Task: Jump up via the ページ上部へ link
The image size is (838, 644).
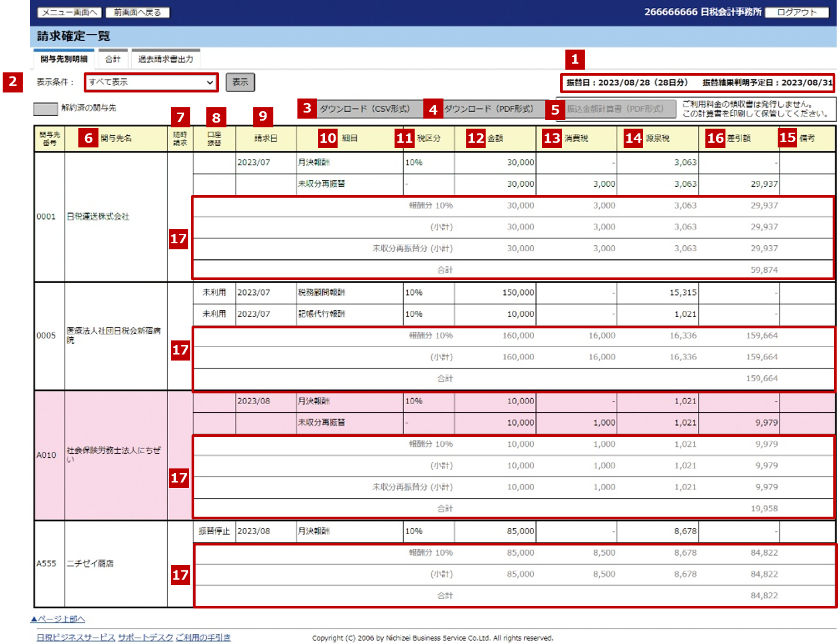Action: click(x=58, y=619)
